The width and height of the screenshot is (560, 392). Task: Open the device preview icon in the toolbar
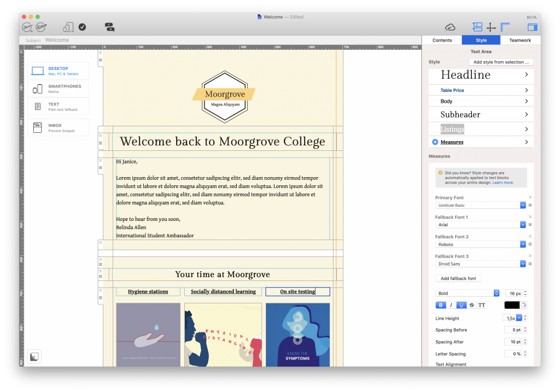[x=68, y=27]
